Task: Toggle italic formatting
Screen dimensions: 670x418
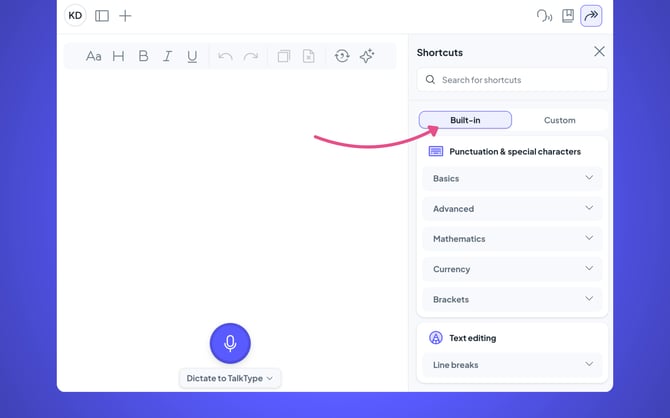Action: pos(168,56)
